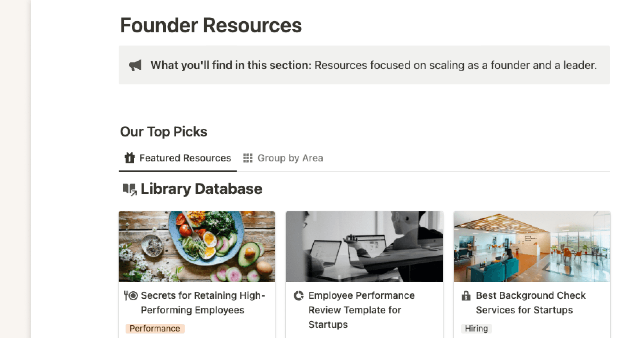Open Secrets for Retaining High-Performing Employees
This screenshot has height=338, width=644.
tap(203, 303)
